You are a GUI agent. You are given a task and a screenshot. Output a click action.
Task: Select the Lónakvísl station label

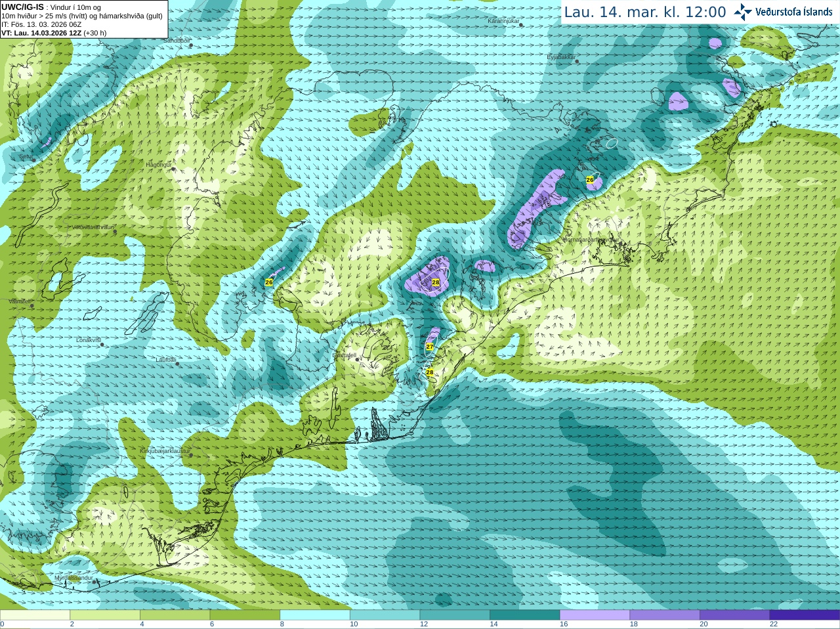(x=89, y=340)
